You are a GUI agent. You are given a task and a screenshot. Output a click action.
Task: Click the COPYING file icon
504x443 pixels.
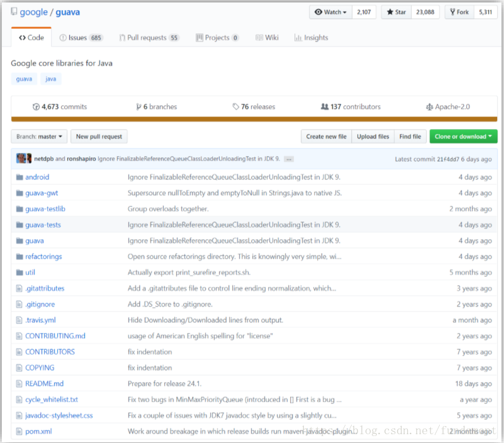click(20, 367)
